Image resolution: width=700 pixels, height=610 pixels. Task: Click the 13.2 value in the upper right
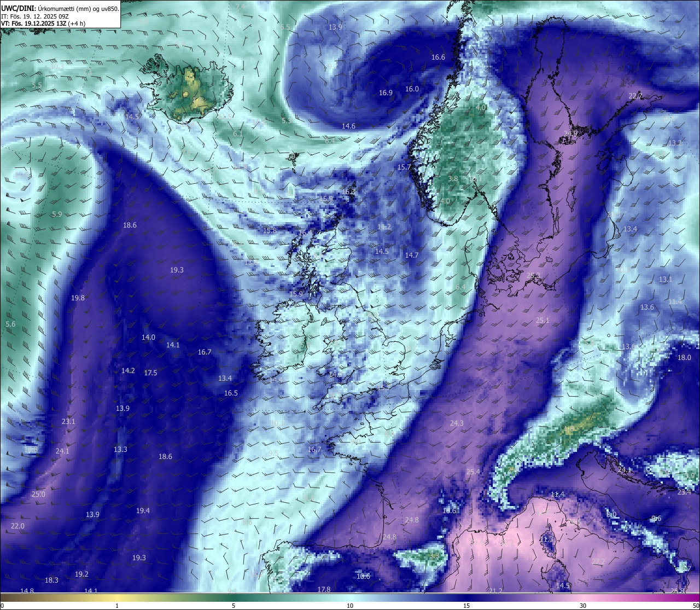(x=675, y=143)
